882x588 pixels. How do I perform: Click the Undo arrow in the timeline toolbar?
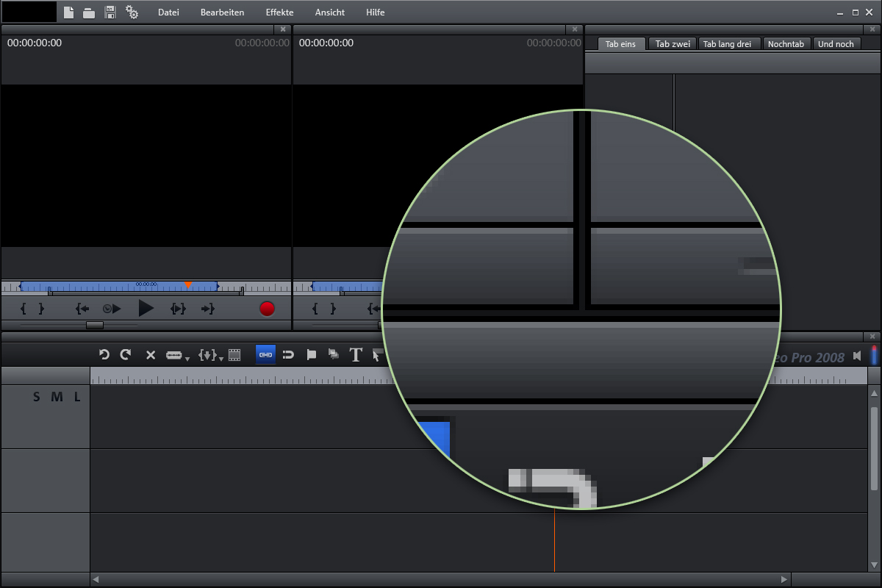[x=104, y=355]
